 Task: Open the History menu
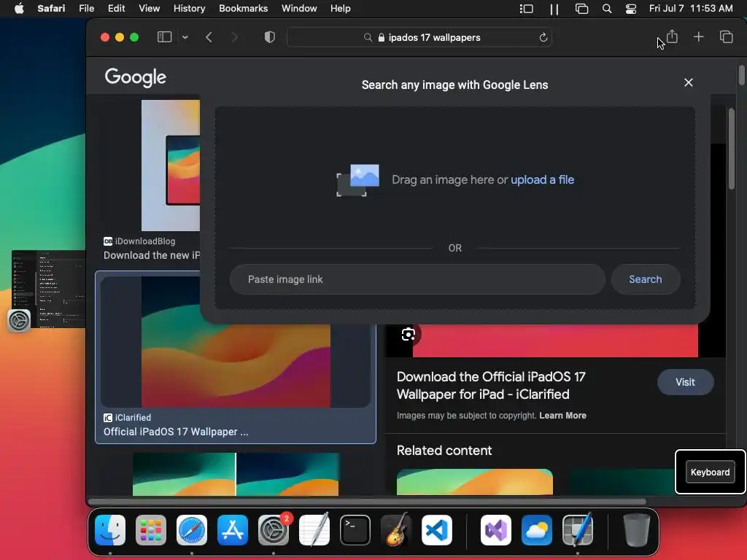[x=189, y=9]
